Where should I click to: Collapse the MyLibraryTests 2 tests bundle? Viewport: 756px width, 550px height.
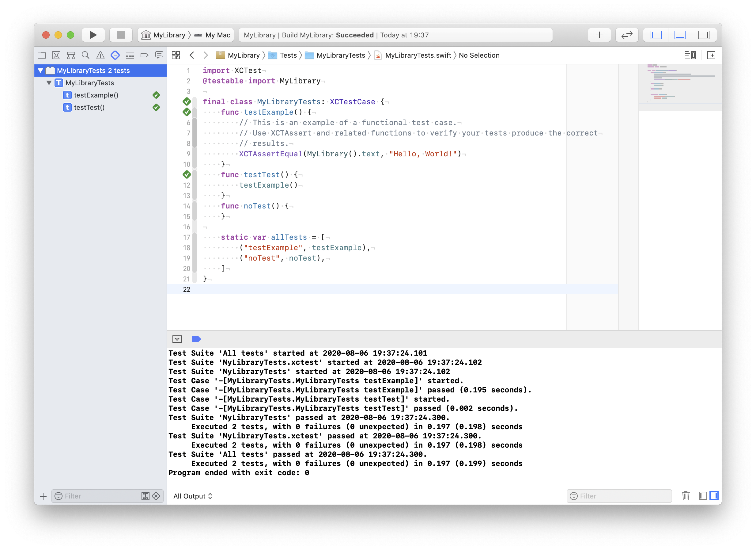(x=41, y=71)
